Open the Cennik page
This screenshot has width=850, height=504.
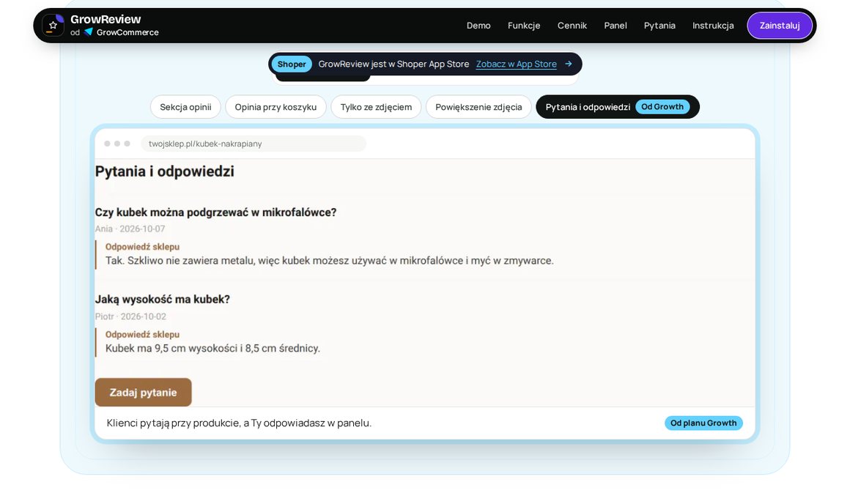pos(572,26)
